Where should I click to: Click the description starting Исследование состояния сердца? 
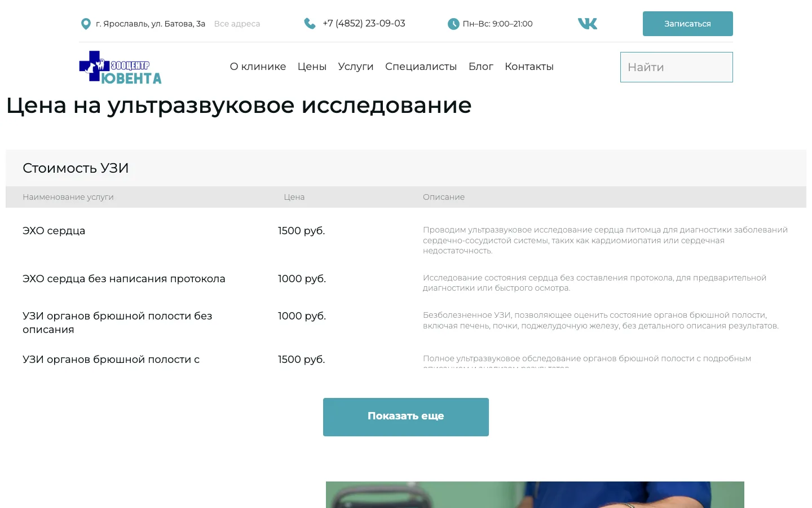(595, 283)
